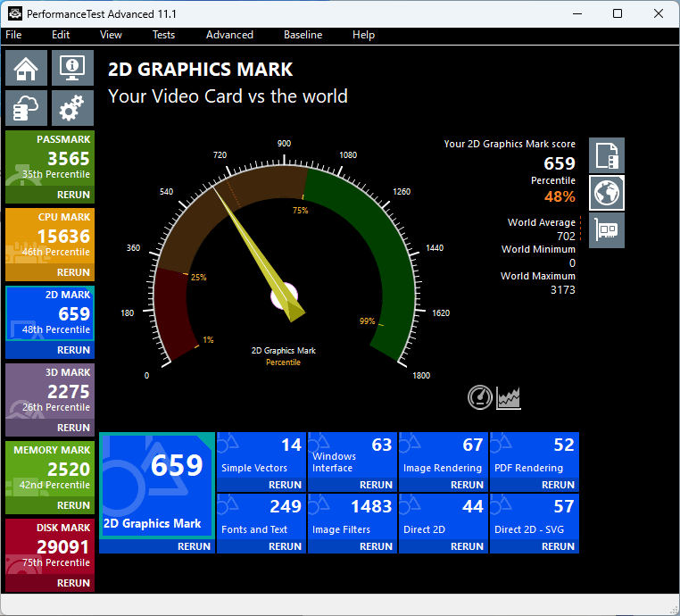Viewport: 680px width, 616px height.
Task: Select the 3D Mark score tile
Action: click(50, 393)
